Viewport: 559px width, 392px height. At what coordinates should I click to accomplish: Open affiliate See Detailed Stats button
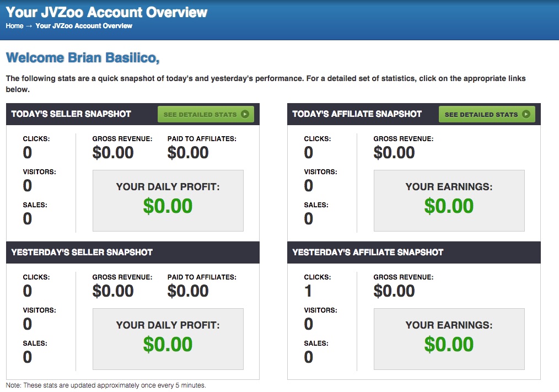pyautogui.click(x=487, y=114)
